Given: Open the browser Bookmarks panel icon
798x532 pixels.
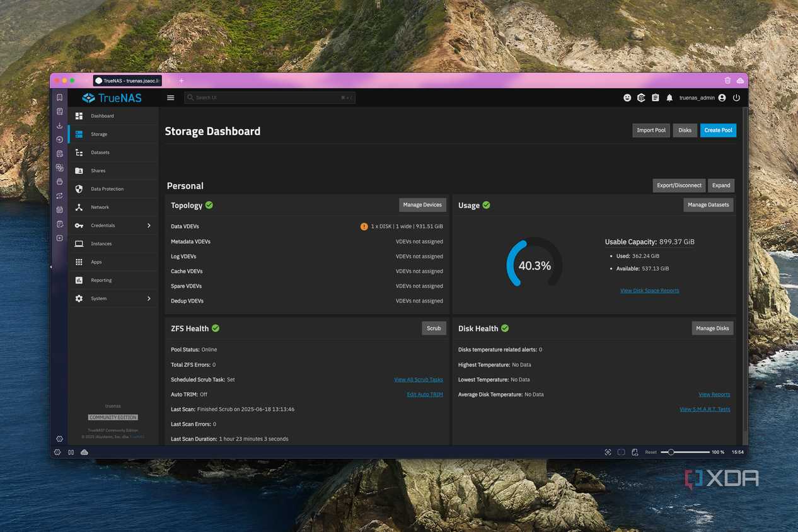Looking at the screenshot, I should tap(59, 98).
